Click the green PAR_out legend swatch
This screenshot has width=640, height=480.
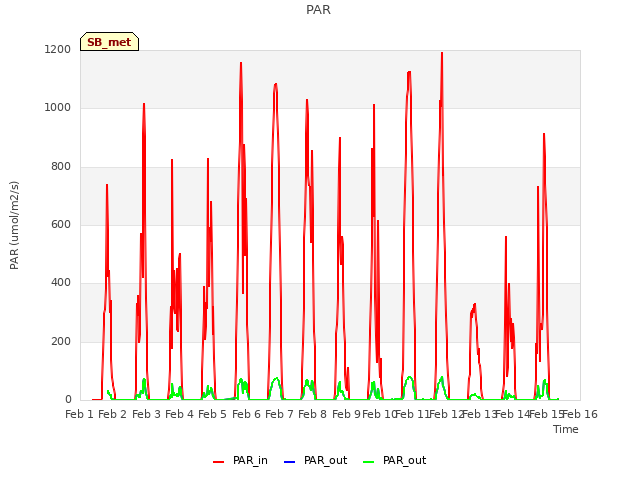tap(368, 462)
